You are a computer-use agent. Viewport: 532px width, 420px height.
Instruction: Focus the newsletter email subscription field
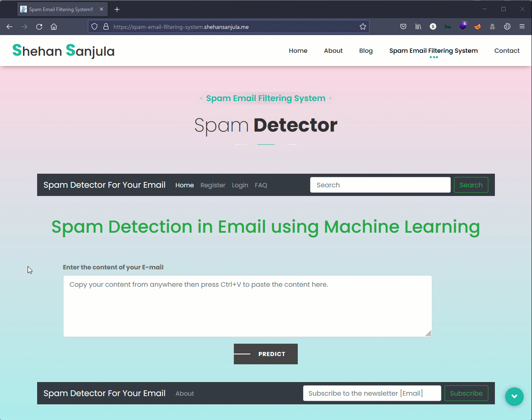[x=372, y=393]
